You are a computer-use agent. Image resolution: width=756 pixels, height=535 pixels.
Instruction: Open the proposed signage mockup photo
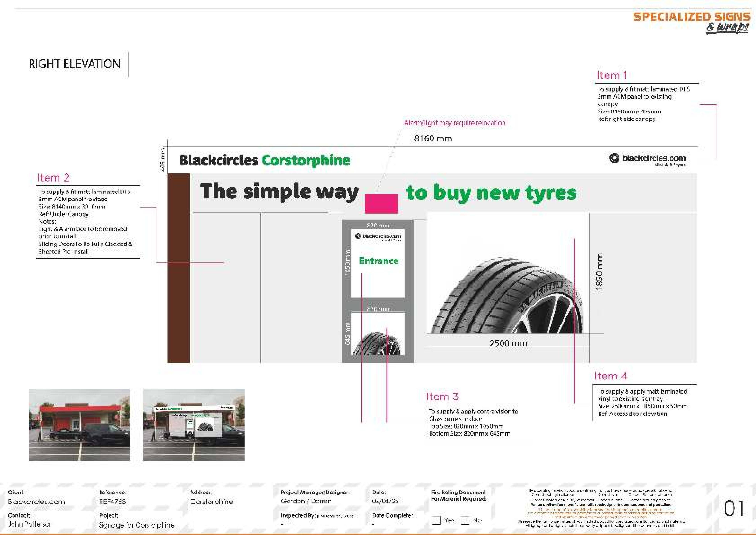[x=194, y=425]
